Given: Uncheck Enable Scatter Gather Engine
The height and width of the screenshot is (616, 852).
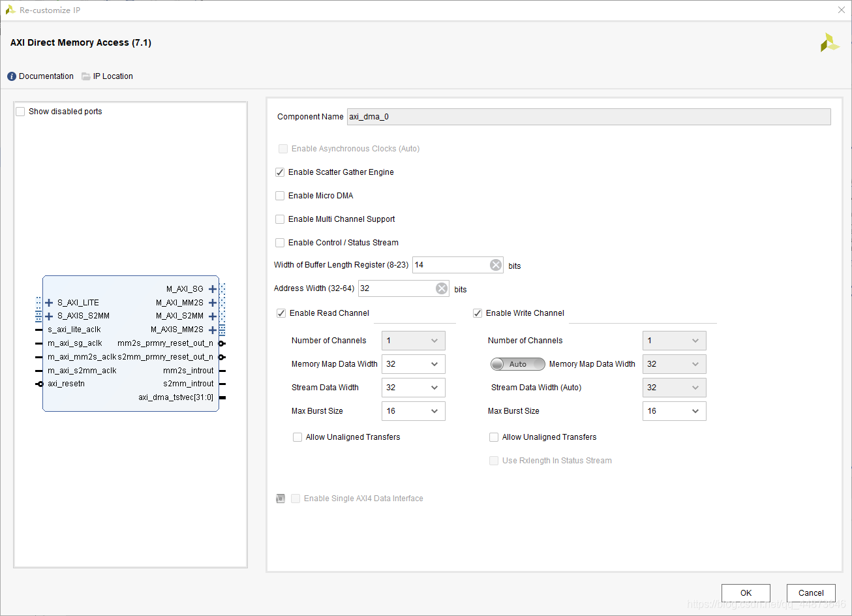Looking at the screenshot, I should click(280, 172).
